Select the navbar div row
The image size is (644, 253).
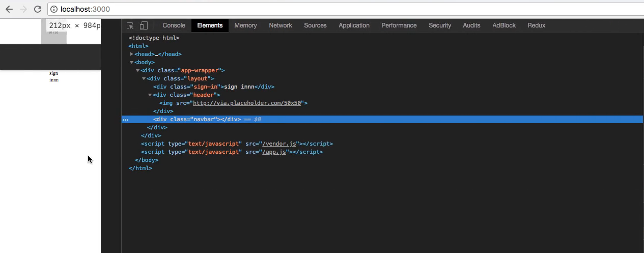tap(382, 119)
